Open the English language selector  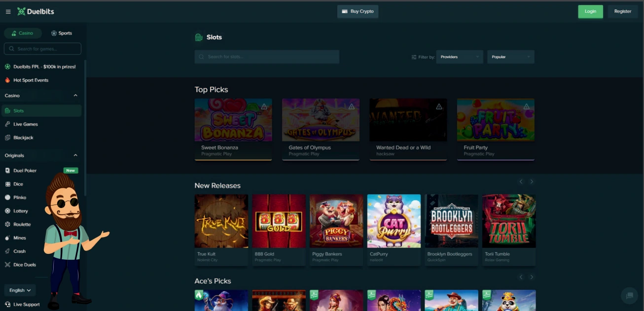click(20, 290)
